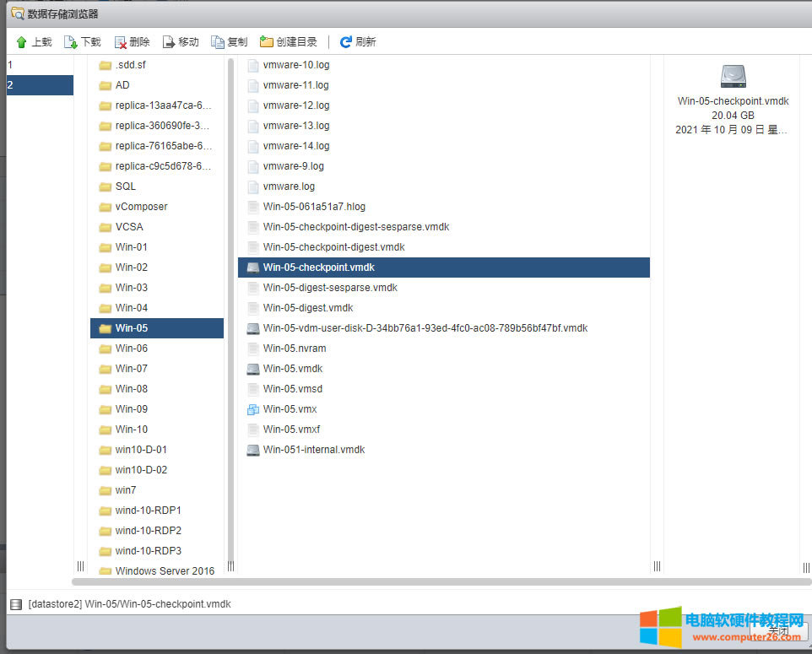Screen dimensions: 812x654
Task: Select the Win-05.vmdk disk file
Action: (x=292, y=369)
